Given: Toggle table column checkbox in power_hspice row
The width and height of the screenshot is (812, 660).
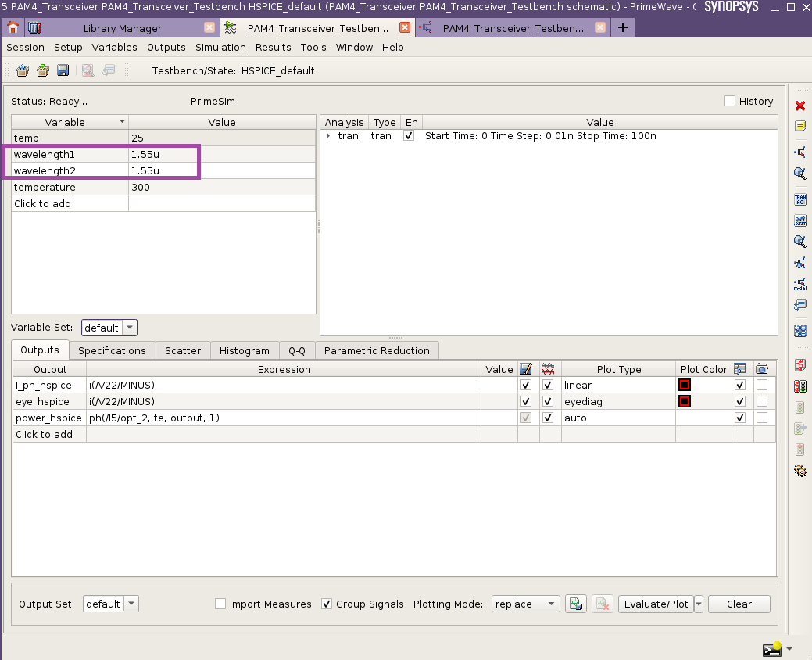Looking at the screenshot, I should [x=740, y=418].
